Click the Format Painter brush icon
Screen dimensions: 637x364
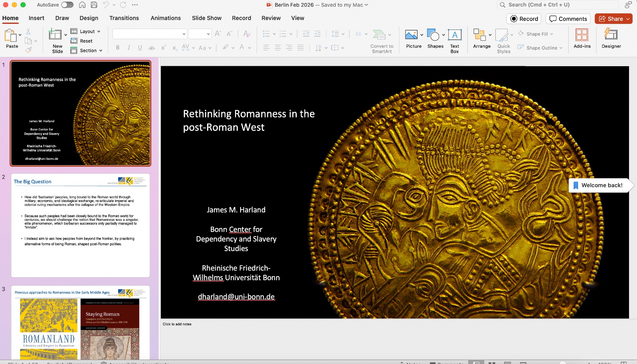click(x=29, y=50)
